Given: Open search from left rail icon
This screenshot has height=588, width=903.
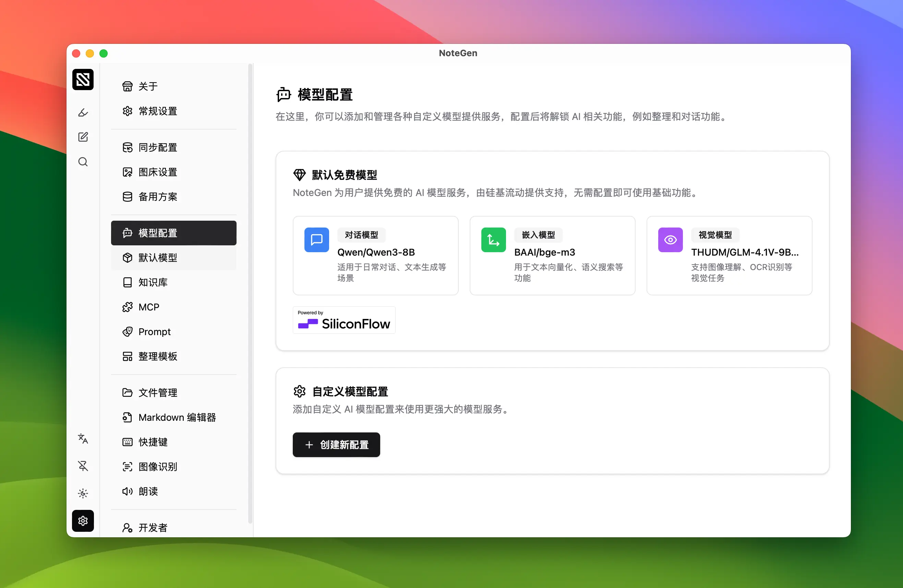Looking at the screenshot, I should (83, 162).
